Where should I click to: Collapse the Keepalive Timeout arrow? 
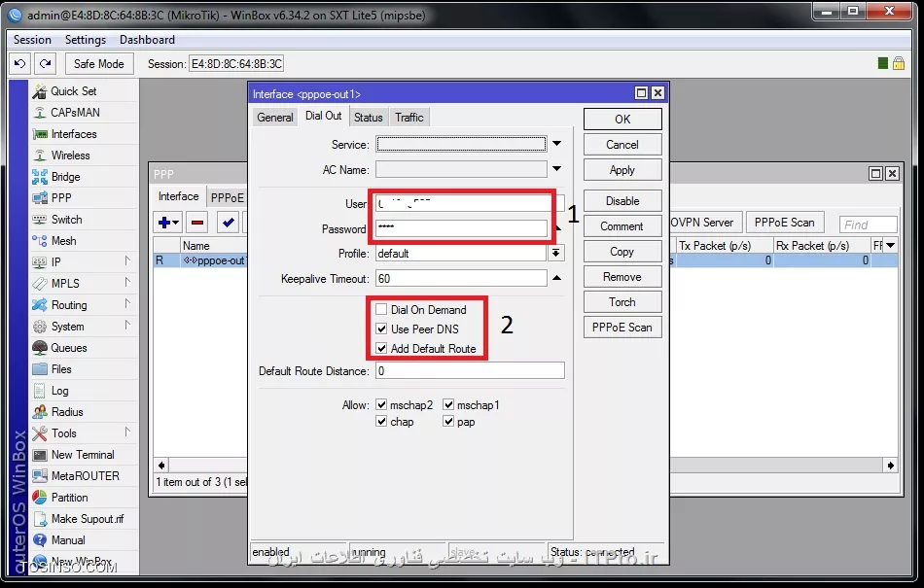coord(557,278)
